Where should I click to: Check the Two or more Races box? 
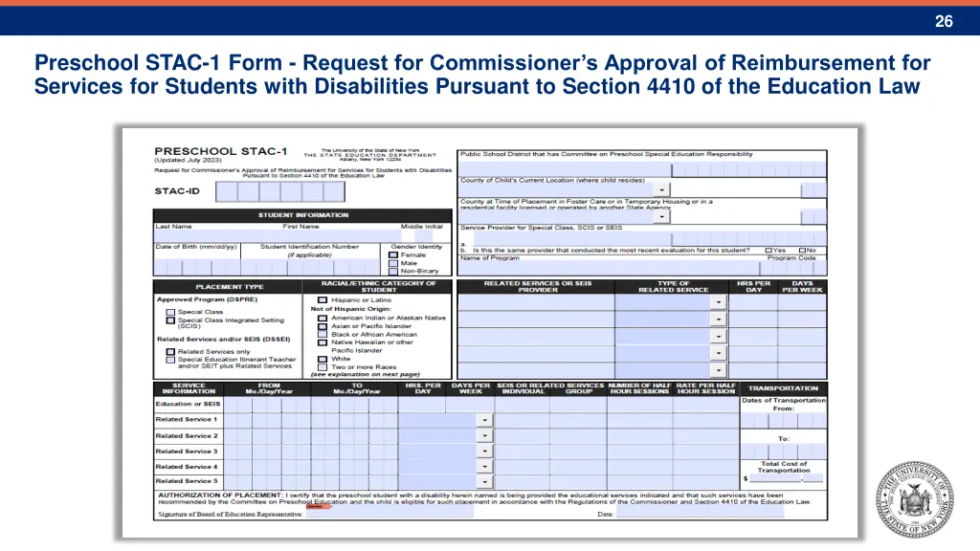click(323, 367)
